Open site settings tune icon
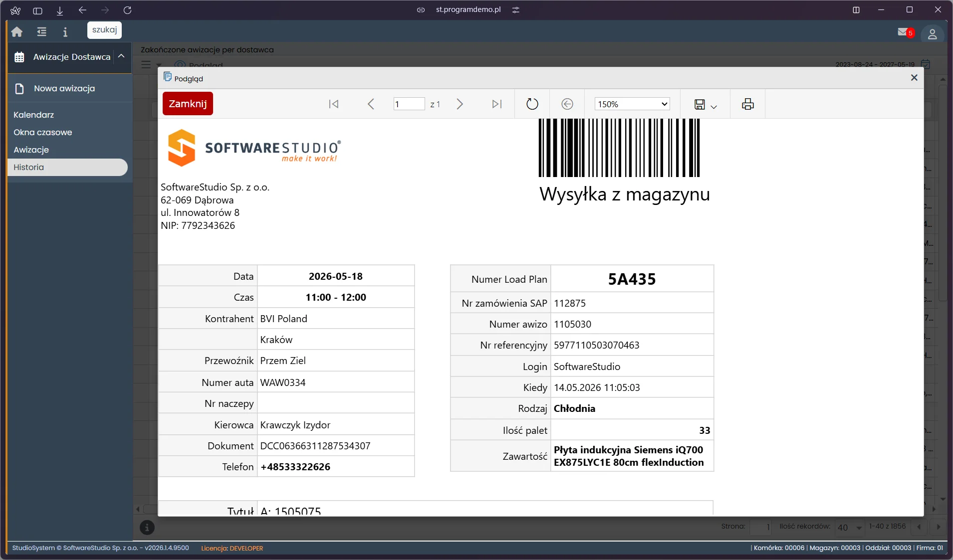This screenshot has height=560, width=953. click(516, 10)
